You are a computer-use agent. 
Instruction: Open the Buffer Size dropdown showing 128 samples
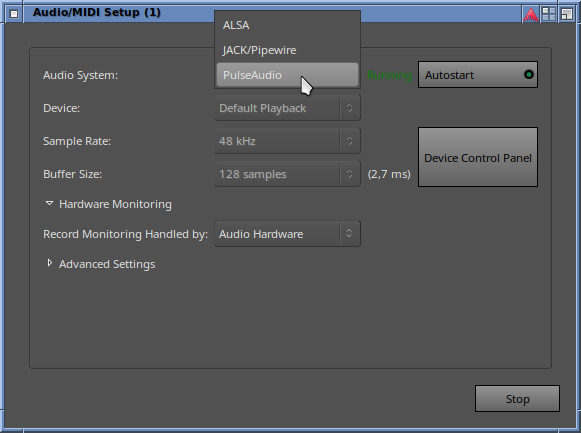tap(287, 174)
